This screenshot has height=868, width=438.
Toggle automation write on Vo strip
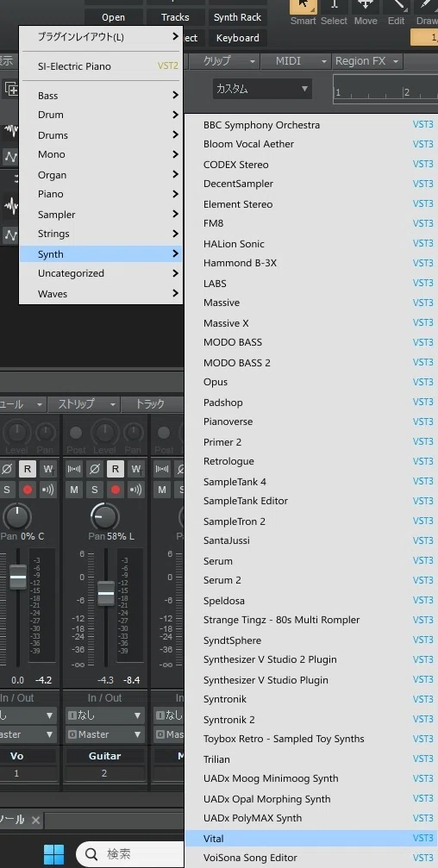point(48,470)
